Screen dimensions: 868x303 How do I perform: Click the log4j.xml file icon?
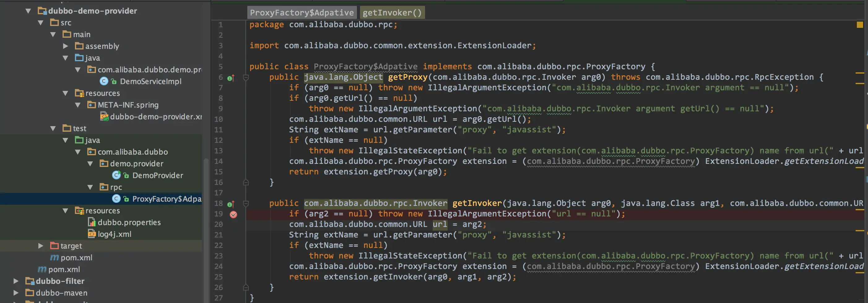pos(92,234)
